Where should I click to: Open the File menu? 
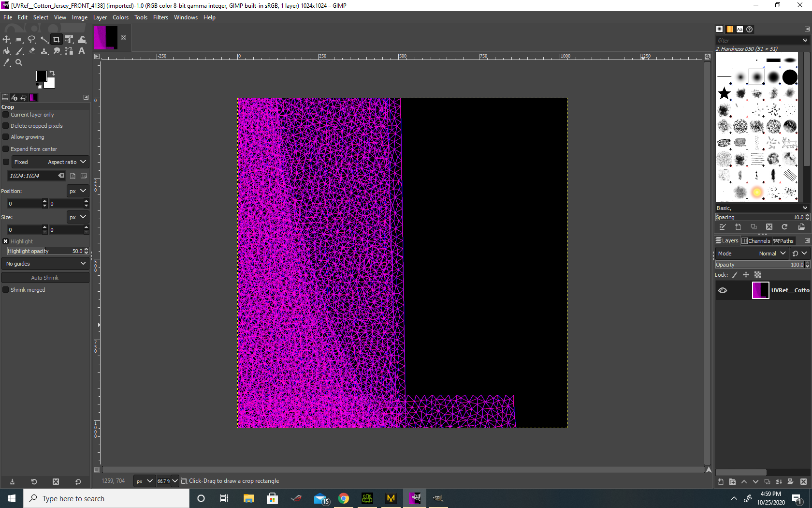tap(8, 17)
